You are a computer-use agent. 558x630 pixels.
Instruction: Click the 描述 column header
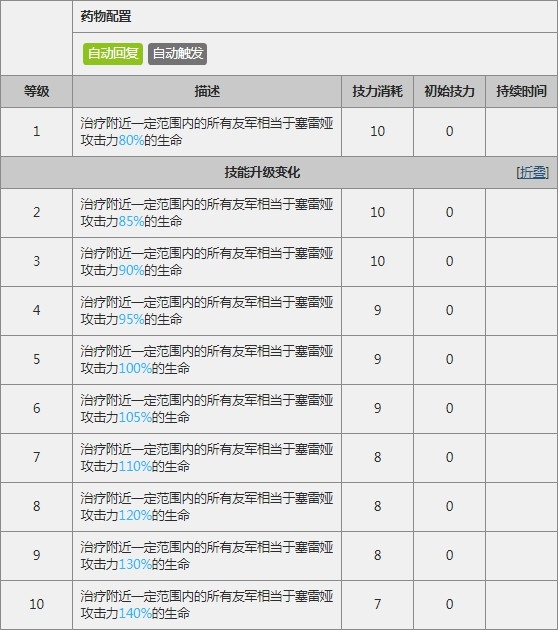[207, 91]
